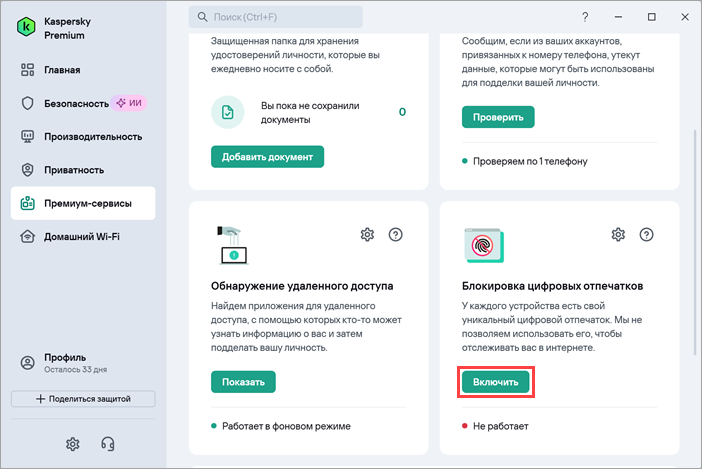702x469 pixels.
Task: Maximize the Kaspersky window
Action: tap(651, 17)
